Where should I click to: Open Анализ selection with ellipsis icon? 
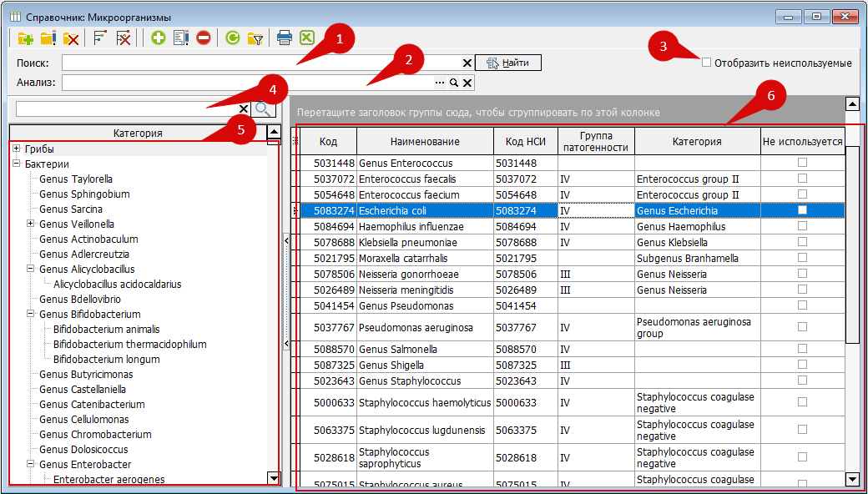pos(440,83)
